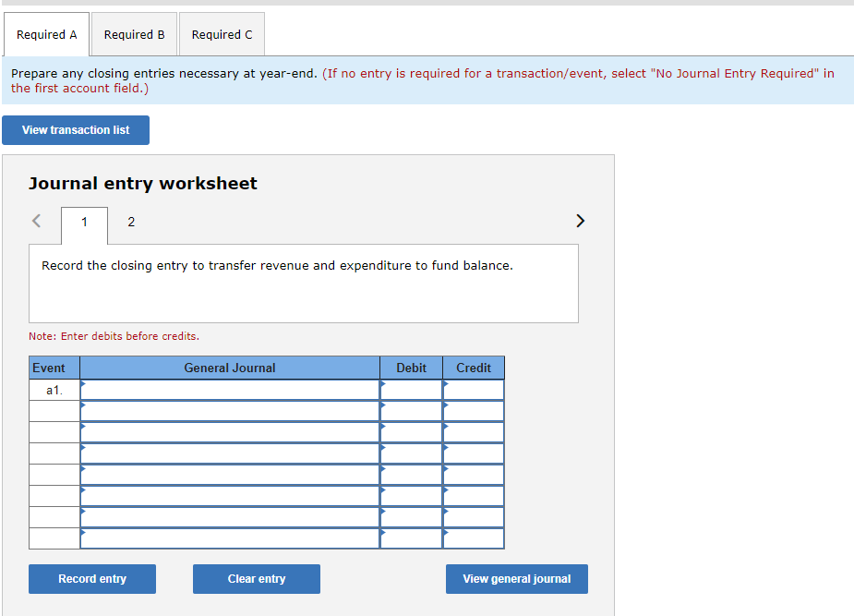This screenshot has height=616, width=854.
Task: Click the right chevron to advance pages
Action: [x=581, y=221]
